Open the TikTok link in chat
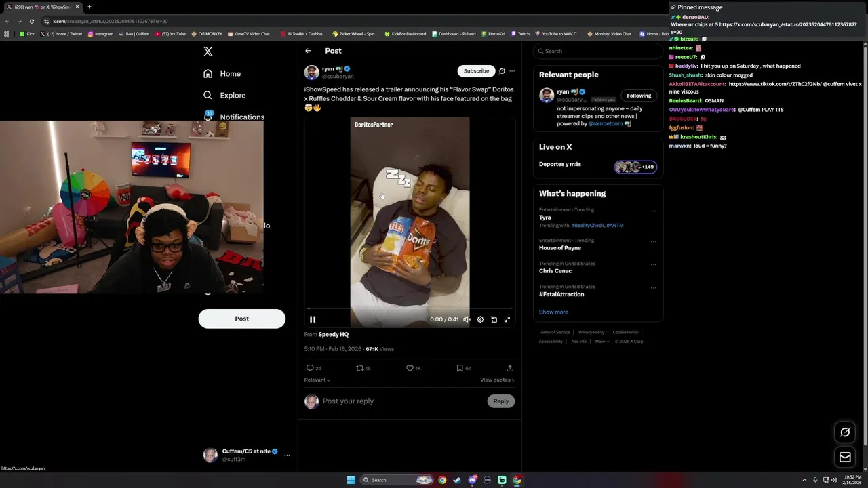The width and height of the screenshot is (868, 488). point(775,84)
